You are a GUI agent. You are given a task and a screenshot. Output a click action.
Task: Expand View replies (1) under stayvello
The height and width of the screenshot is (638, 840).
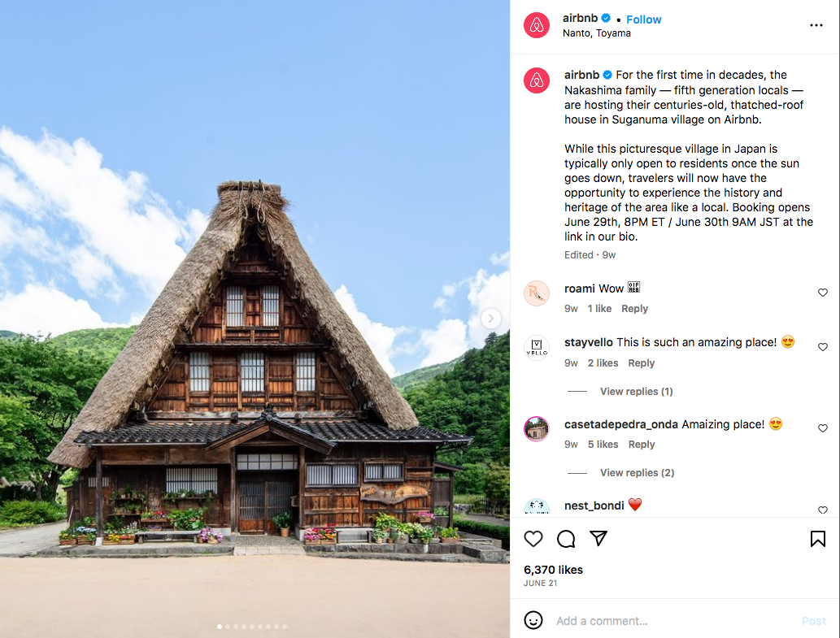tap(636, 391)
